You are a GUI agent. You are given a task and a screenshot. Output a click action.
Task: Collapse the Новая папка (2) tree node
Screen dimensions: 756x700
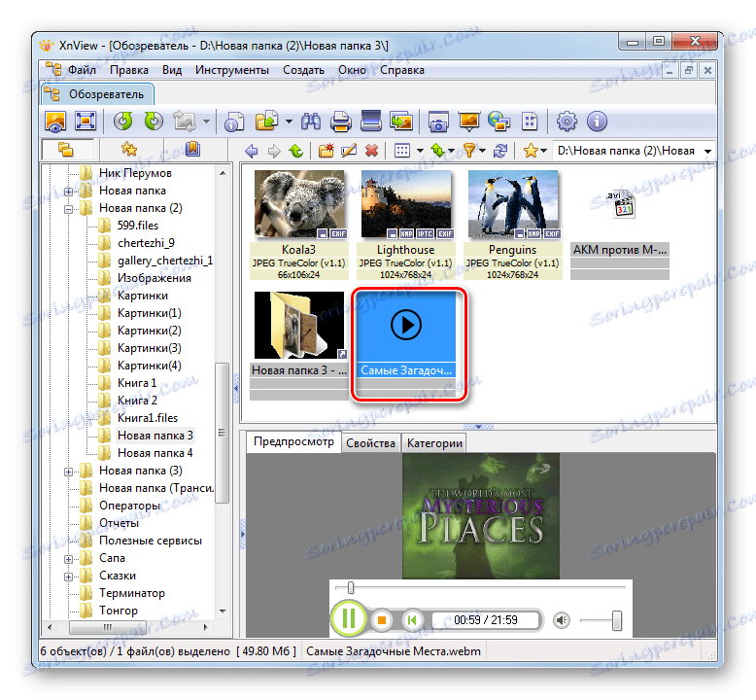tap(68, 209)
